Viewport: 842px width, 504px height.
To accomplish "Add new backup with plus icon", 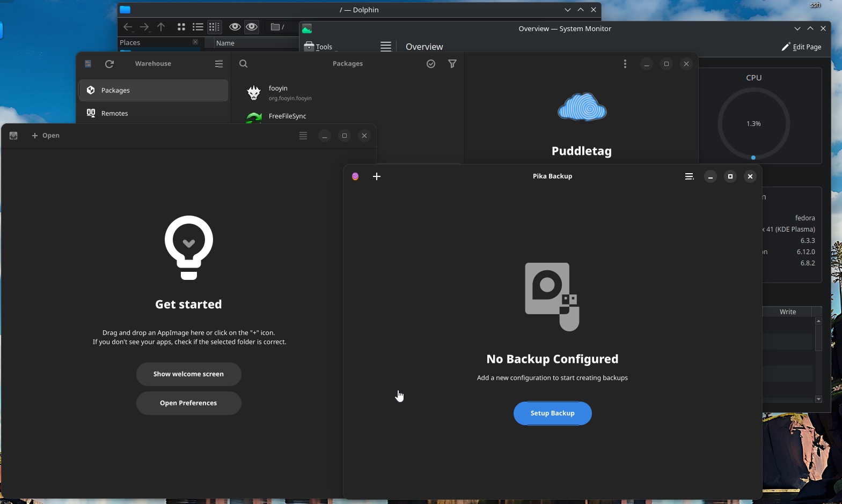I will (x=377, y=176).
